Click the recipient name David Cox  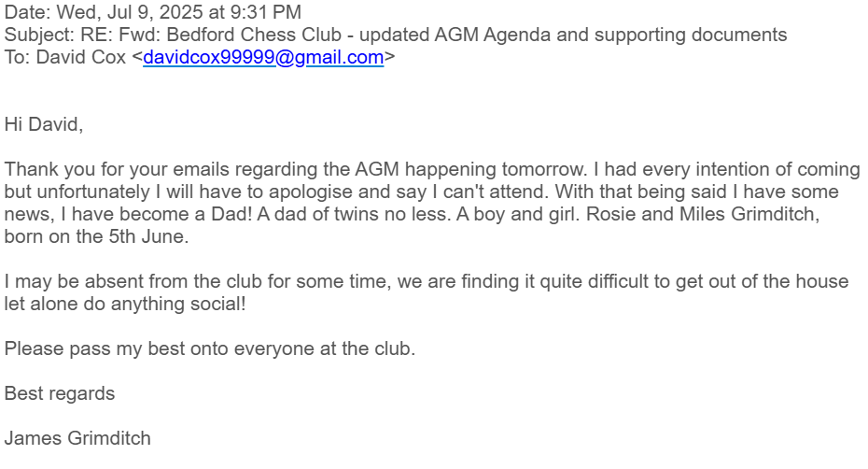(x=81, y=57)
